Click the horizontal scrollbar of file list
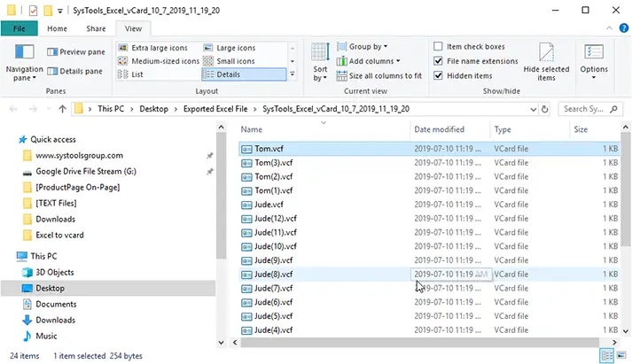The image size is (632, 364). tap(419, 343)
